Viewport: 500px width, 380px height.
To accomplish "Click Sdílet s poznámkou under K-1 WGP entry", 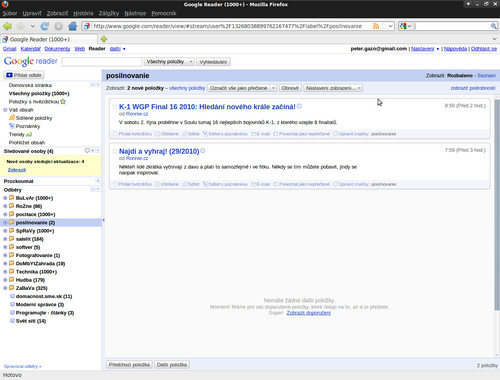I will 225,134.
